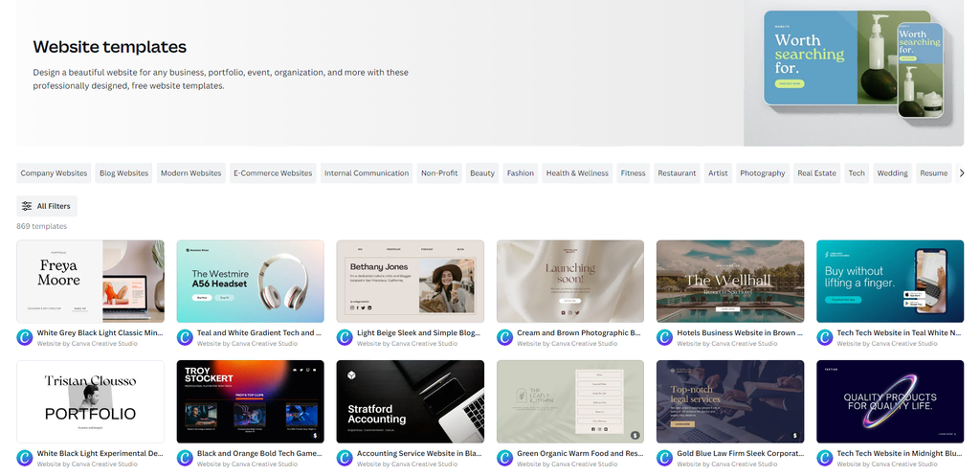This screenshot has width=980, height=476.
Task: Click the Canva logo beside Black and Orange Bold Tech
Action: 185,458
